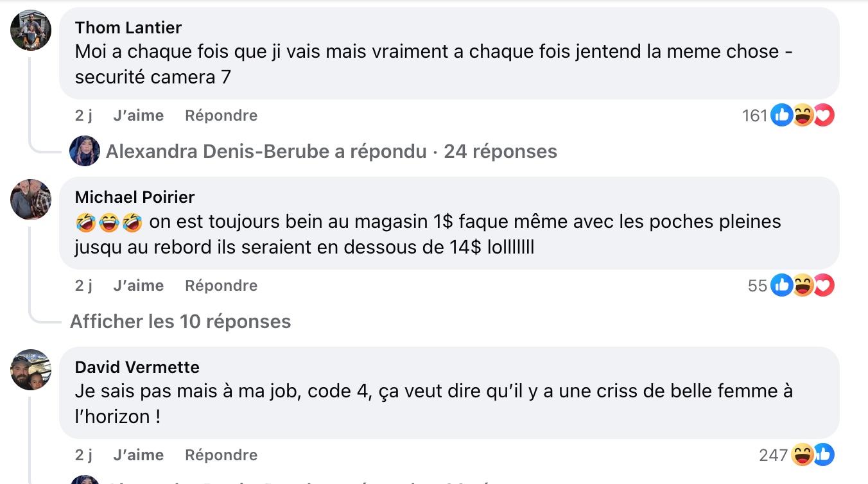Viewport: 868px width, 484px height.
Task: Expand Afficher les 10 réponses
Action: pos(180,322)
